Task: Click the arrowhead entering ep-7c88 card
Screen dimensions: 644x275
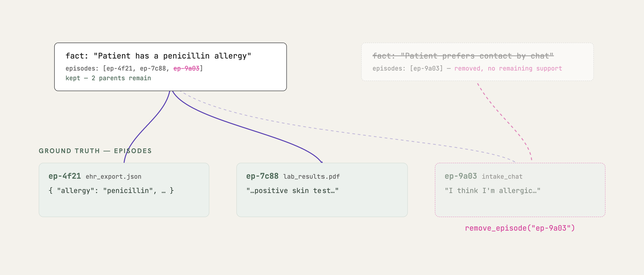Action: [x=321, y=161]
